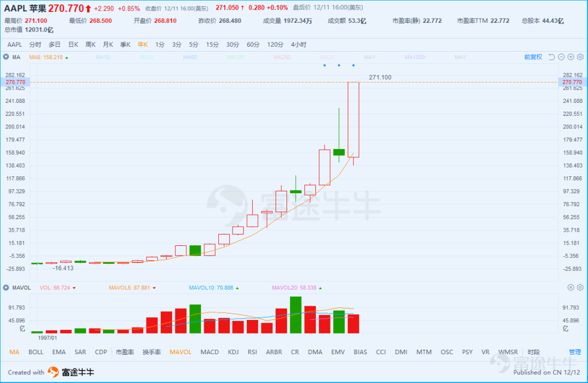This screenshot has width=588, height=383.
Task: Switch to the 日K daily chart tab
Action: [73, 45]
